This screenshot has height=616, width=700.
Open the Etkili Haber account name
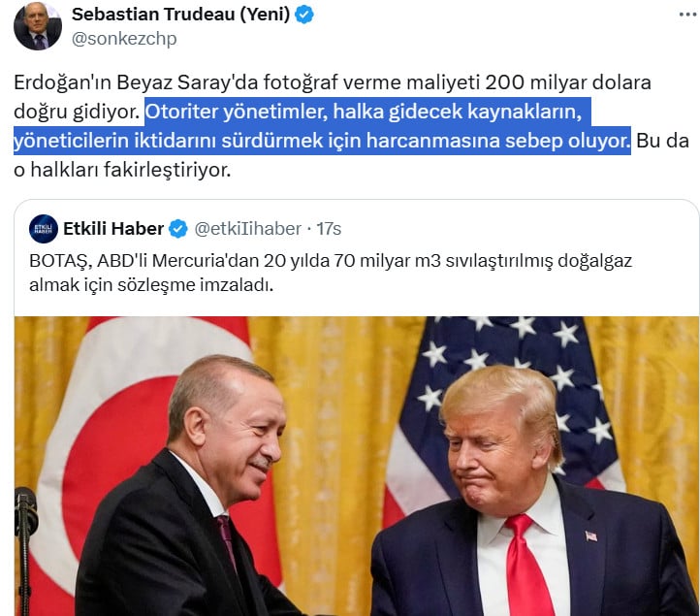[x=113, y=229]
